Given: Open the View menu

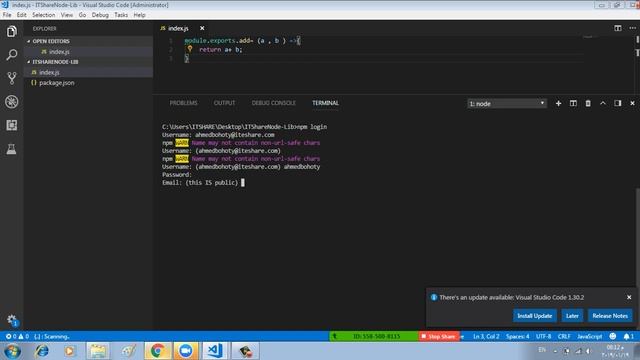Looking at the screenshot, I should coord(67,15).
